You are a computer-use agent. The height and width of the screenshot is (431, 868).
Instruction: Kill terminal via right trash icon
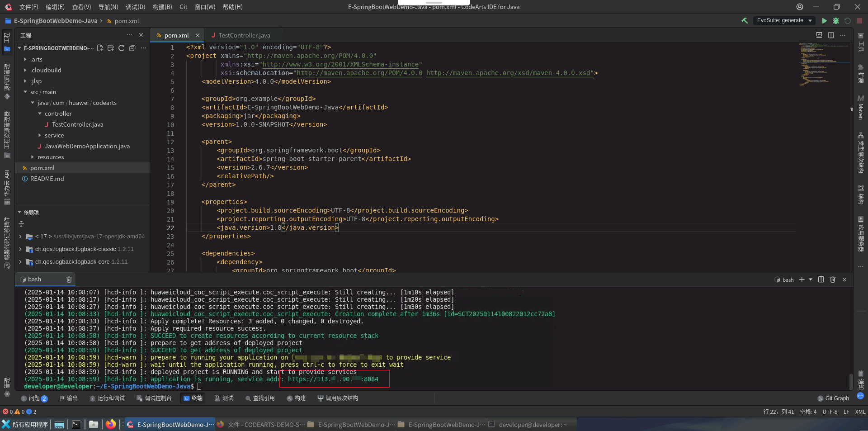pyautogui.click(x=833, y=279)
